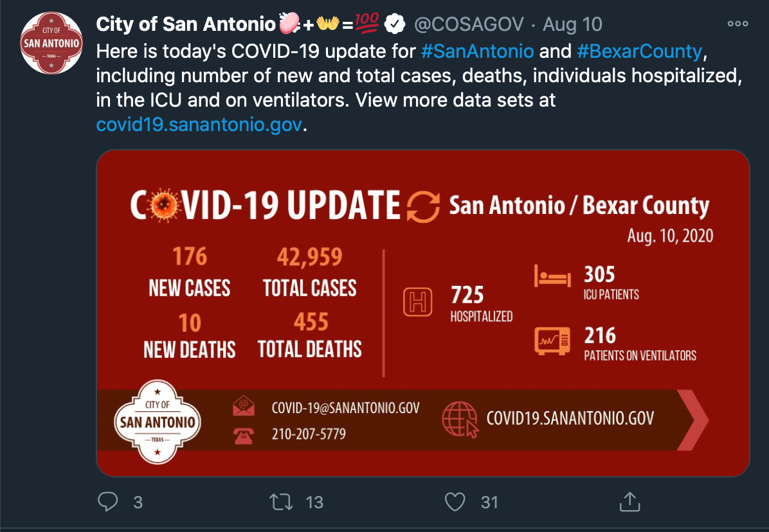Visit the covid19.sanantonio.gov link in tweet text
The width and height of the screenshot is (769, 532).
(198, 123)
